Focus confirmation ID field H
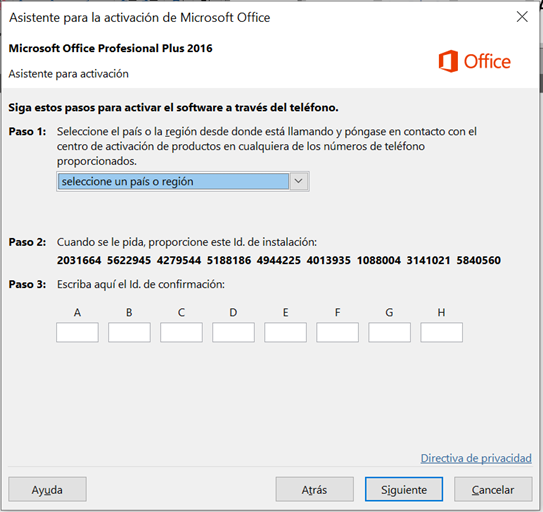The width and height of the screenshot is (543, 512). (x=442, y=332)
